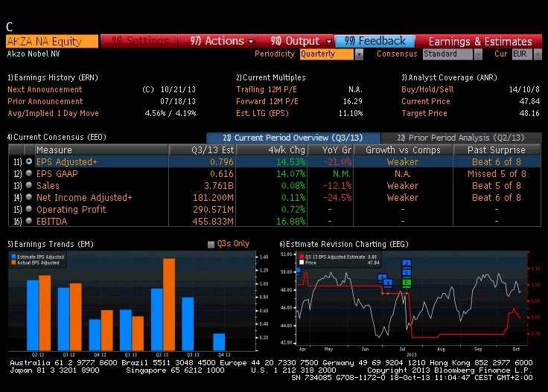
Task: Click the Target Price value 48.16
Action: coord(529,113)
